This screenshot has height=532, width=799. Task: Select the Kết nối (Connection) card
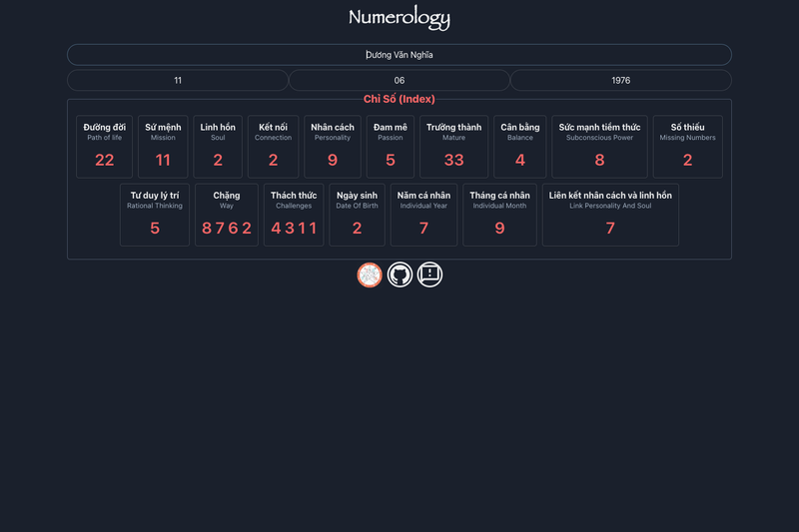coord(273,147)
